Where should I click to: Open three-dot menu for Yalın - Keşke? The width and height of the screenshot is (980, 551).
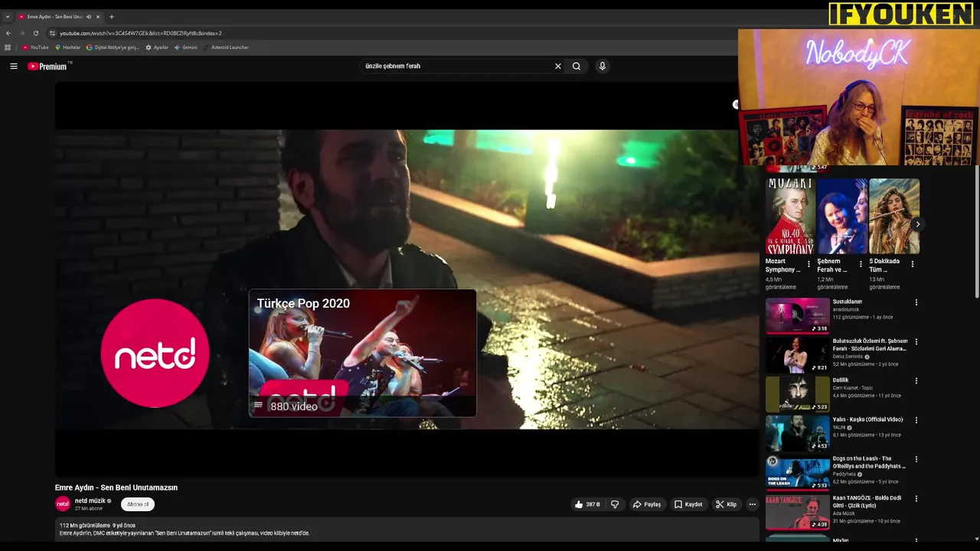[916, 420]
